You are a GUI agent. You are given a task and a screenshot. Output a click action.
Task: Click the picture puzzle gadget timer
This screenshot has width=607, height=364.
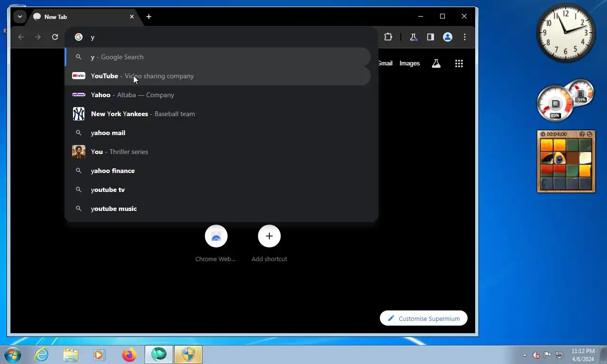click(556, 134)
